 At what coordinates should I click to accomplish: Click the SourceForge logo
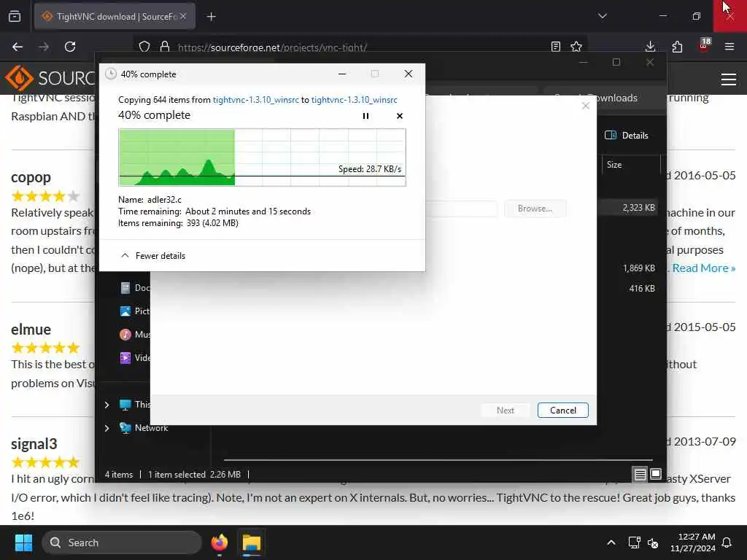coord(50,77)
